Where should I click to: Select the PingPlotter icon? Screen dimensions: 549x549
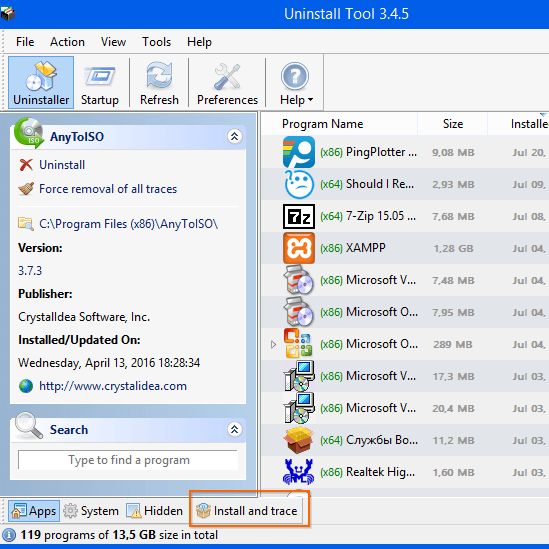[x=299, y=152]
